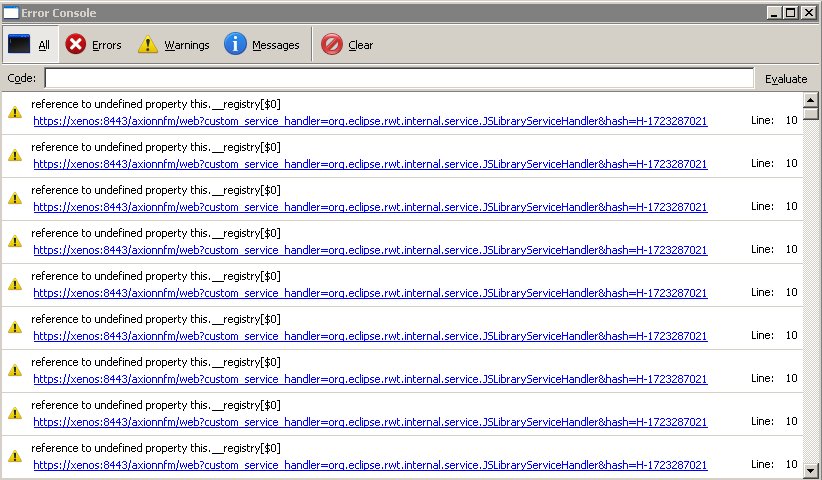Close the Error Console window

[x=809, y=13]
